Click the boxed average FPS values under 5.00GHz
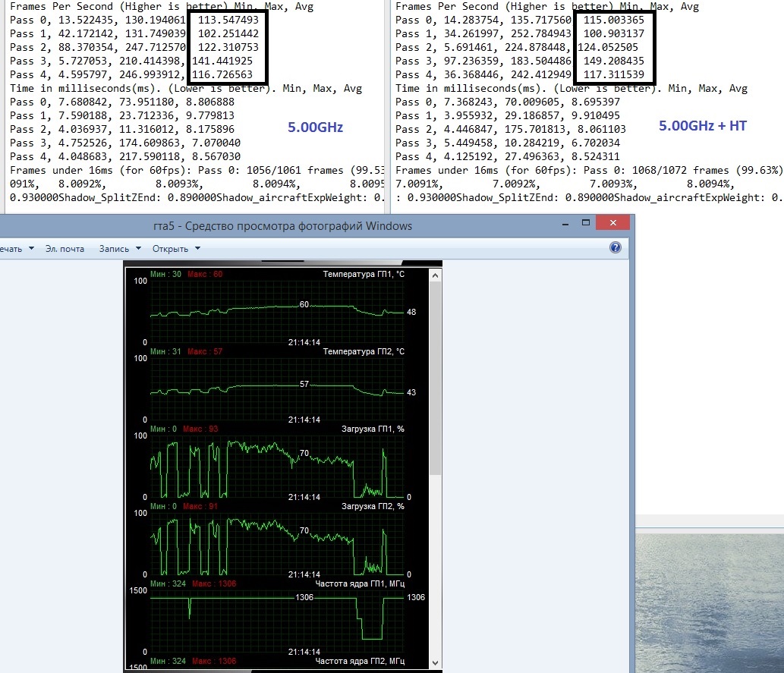 click(x=228, y=47)
